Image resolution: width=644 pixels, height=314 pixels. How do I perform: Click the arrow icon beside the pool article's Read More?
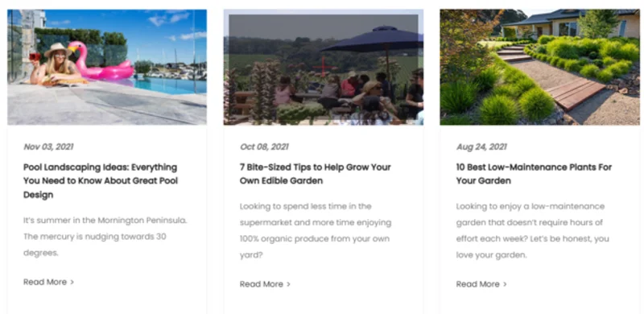[x=72, y=282]
